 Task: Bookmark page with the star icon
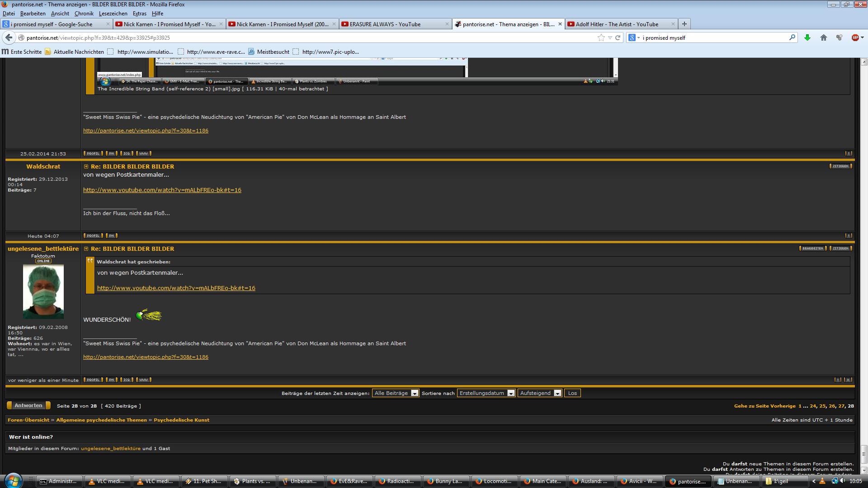pos(601,38)
